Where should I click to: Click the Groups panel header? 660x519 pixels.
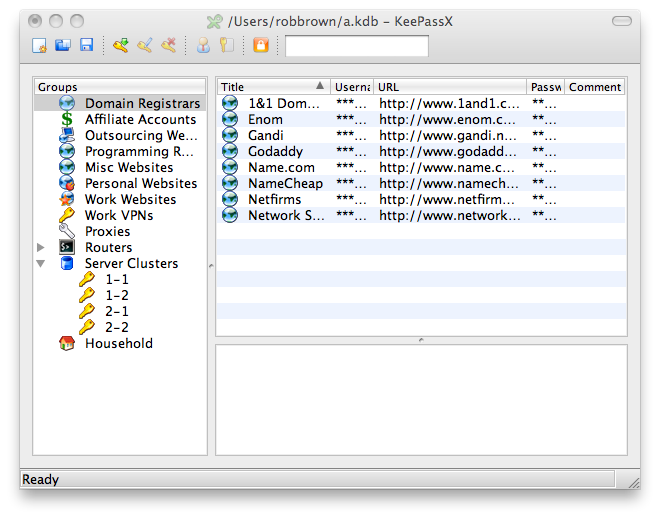(x=120, y=87)
